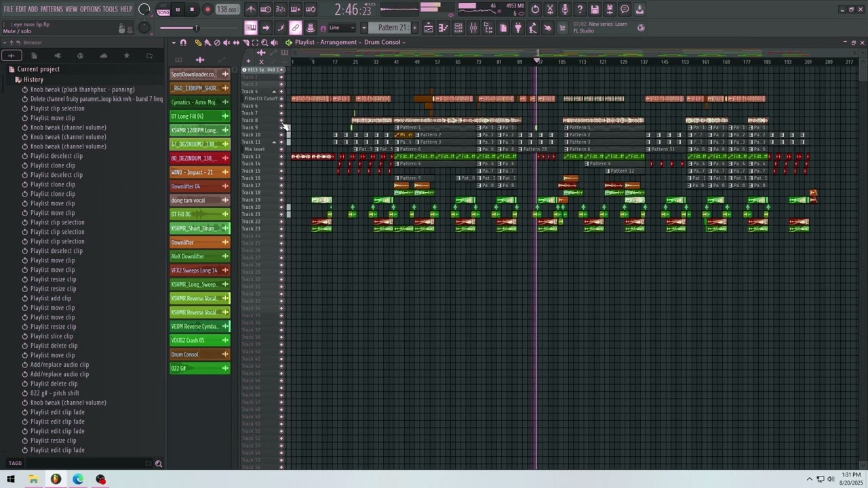Click the one-click audio recording microphone icon

point(566,9)
